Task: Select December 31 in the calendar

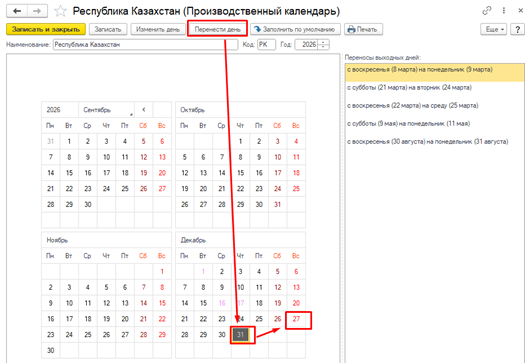Action: [x=240, y=335]
